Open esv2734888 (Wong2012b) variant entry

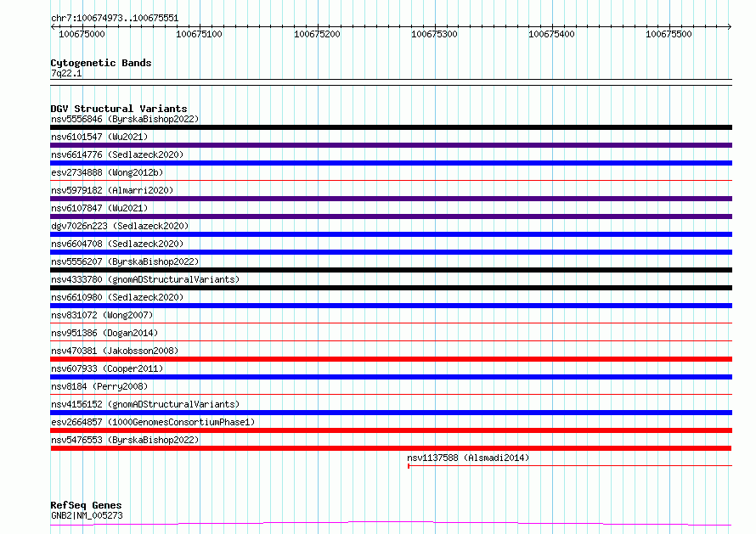point(107,172)
